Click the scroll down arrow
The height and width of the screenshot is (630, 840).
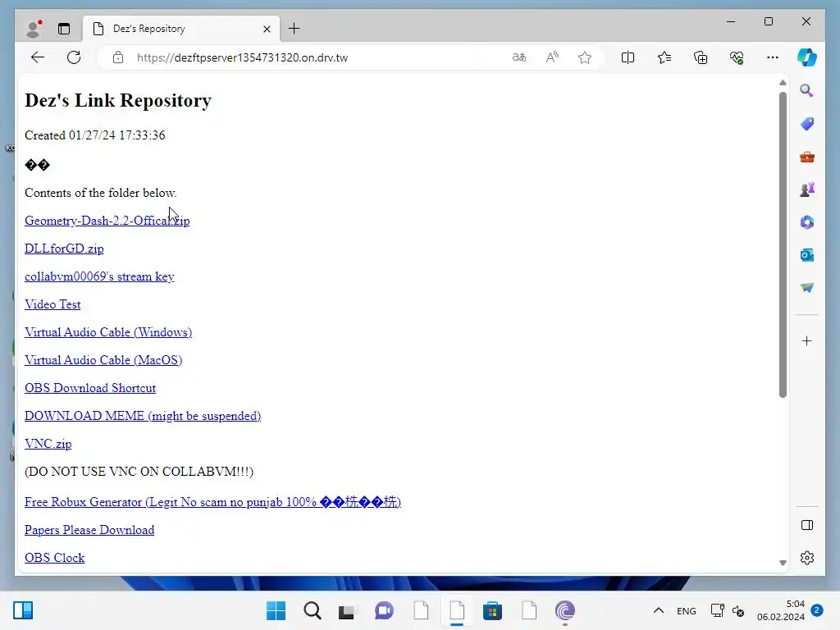pos(783,563)
